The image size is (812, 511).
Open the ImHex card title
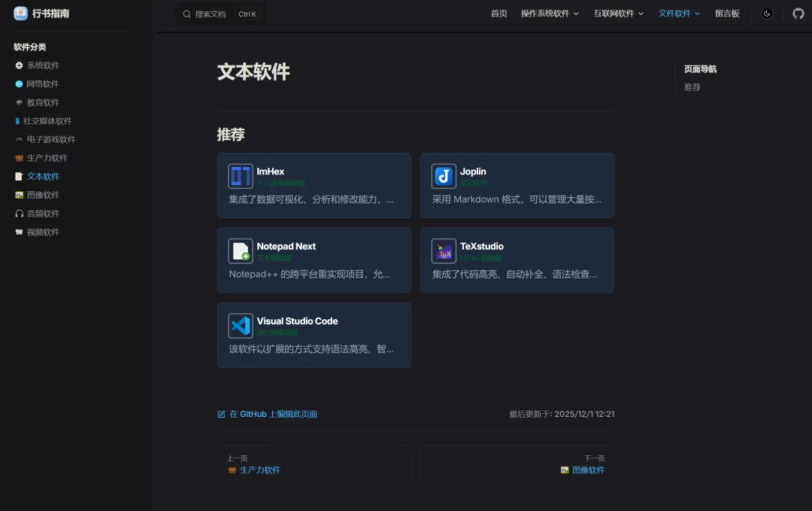(271, 172)
